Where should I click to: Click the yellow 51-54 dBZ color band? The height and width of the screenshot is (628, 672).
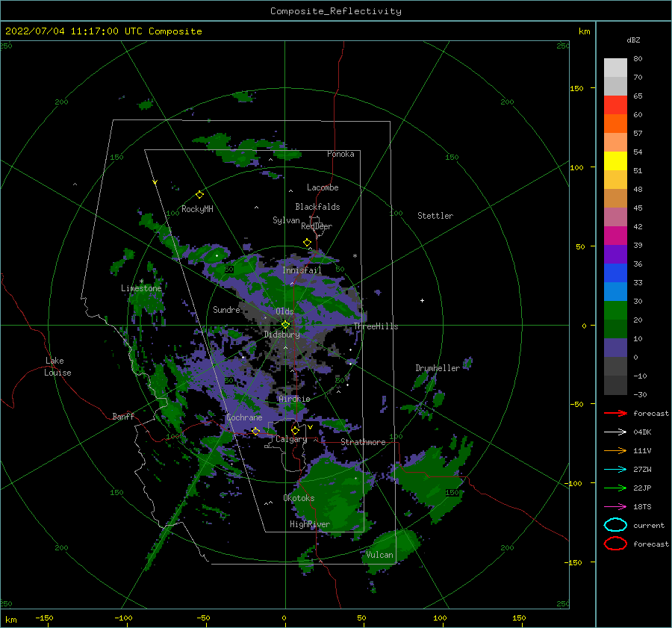tap(615, 161)
